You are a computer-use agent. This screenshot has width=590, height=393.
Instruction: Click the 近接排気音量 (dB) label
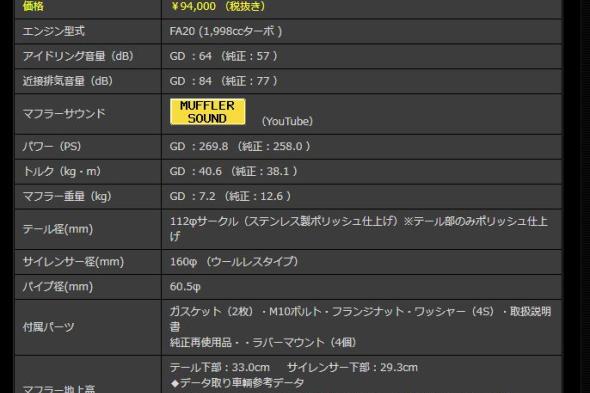(x=68, y=81)
